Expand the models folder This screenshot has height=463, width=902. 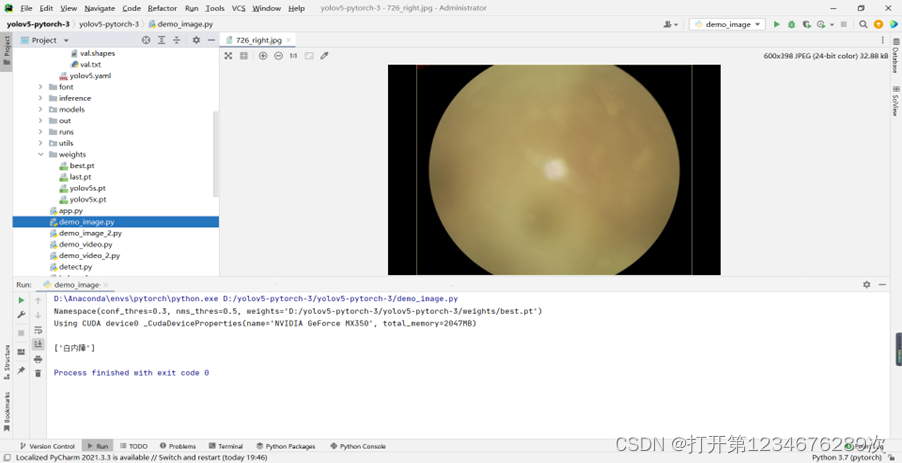coord(40,109)
